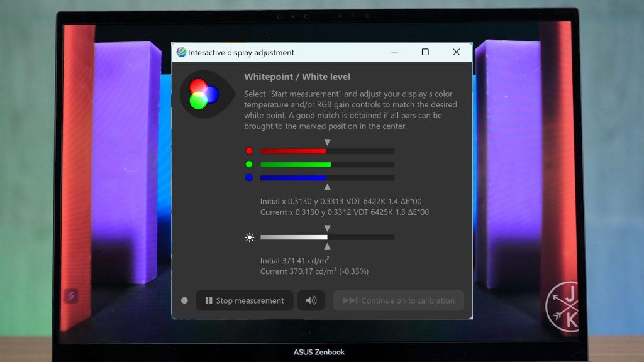
Task: Click the bottom center marker below RGB bars
Action: (x=327, y=187)
